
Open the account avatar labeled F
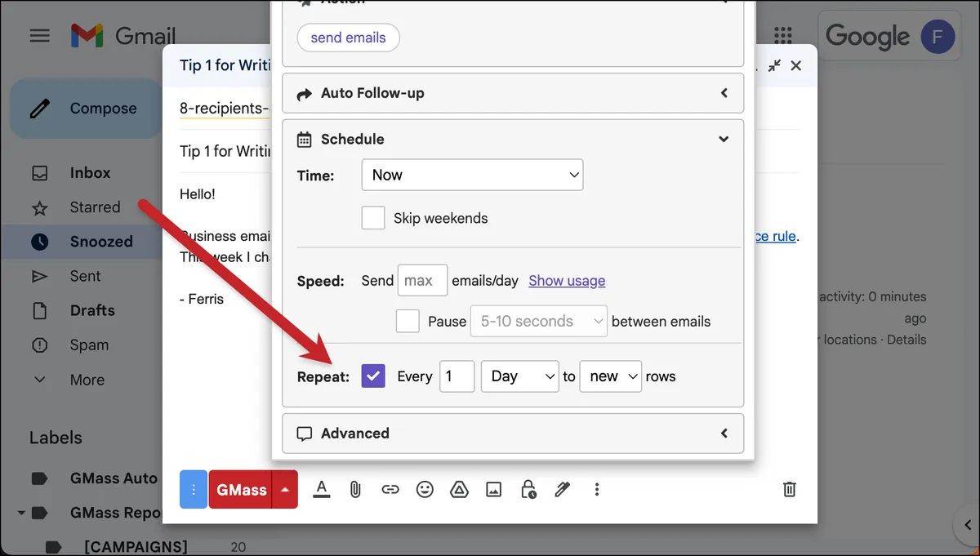937,37
